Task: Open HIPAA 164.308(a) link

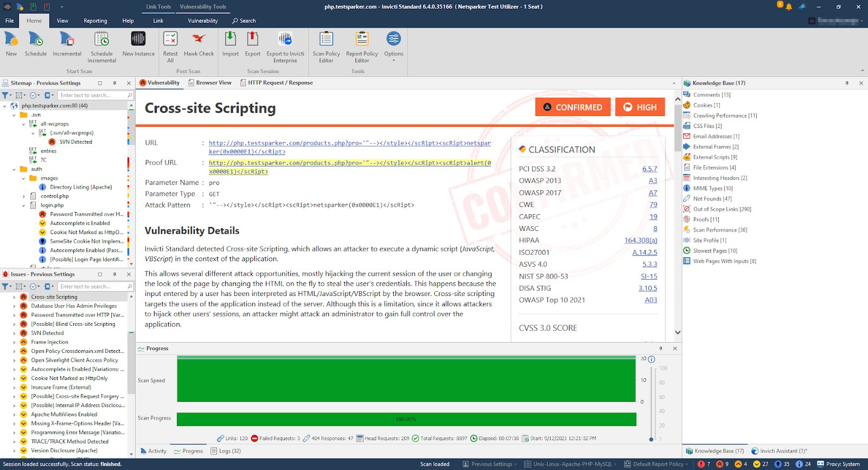Action: [x=641, y=241]
